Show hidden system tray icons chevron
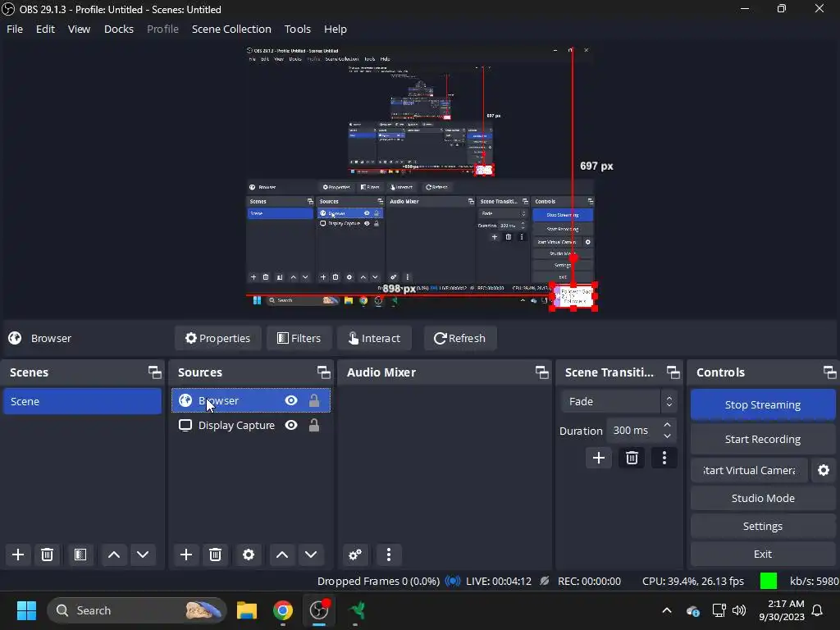Screen dimensions: 840x630 (667, 610)
